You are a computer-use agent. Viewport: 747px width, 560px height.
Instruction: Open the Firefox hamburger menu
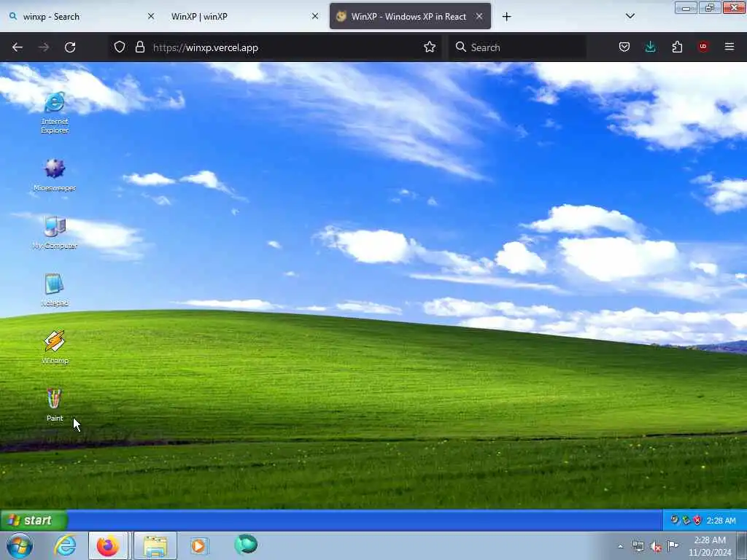point(729,47)
